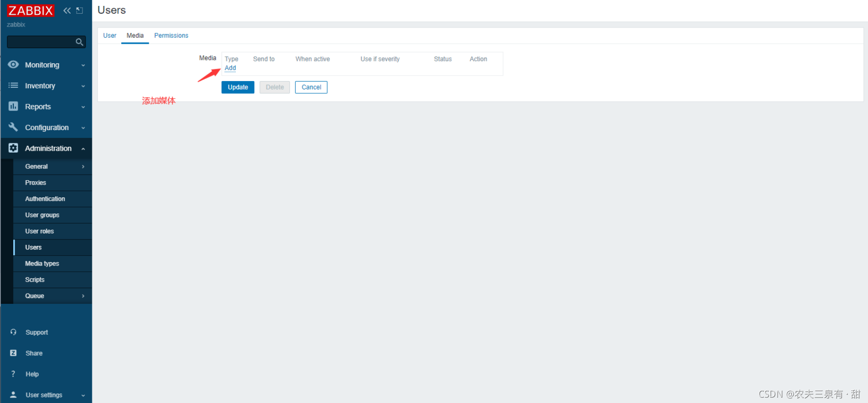Viewport: 868px width, 403px height.
Task: Click the ZABBIX logo
Action: coord(30,10)
